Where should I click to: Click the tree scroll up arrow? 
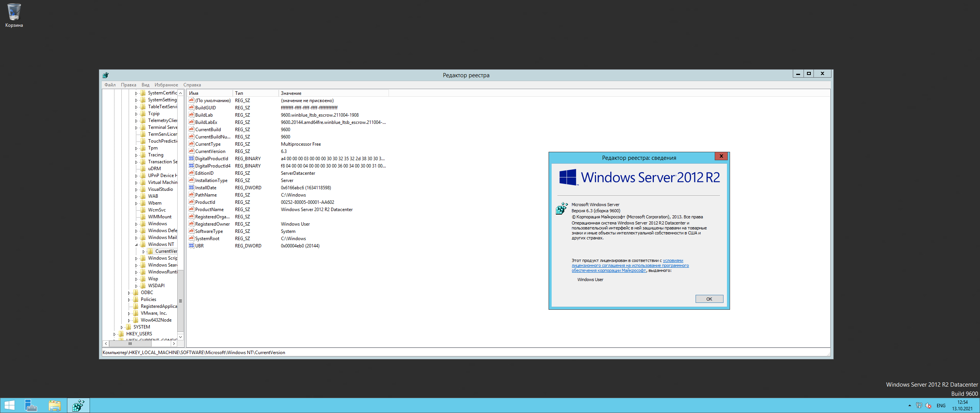[x=180, y=93]
